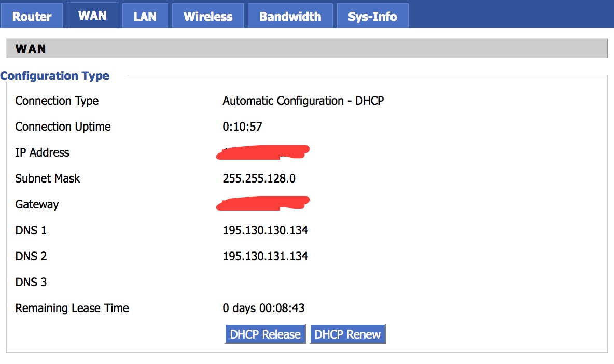Click the WAN section header bar
The width and height of the screenshot is (614, 364).
click(x=306, y=49)
